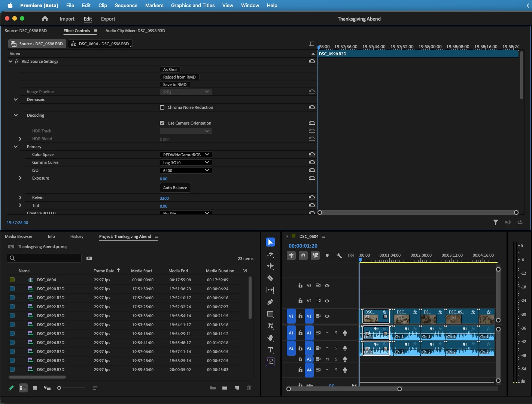Click the As Shot button
Viewport: 532px width, 404px height.
(x=170, y=70)
